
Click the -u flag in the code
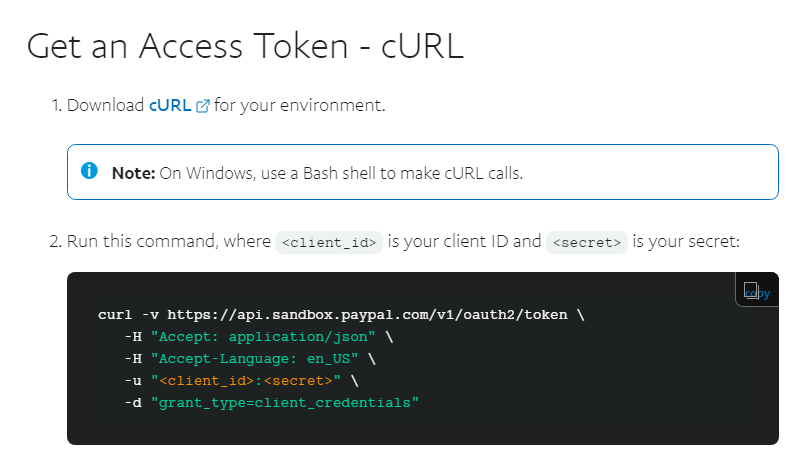pos(132,381)
